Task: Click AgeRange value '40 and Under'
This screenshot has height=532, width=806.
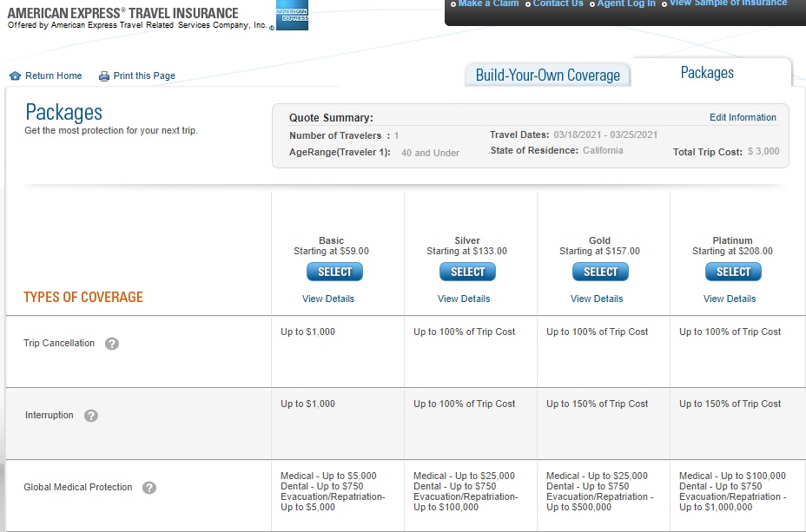Action: point(430,153)
